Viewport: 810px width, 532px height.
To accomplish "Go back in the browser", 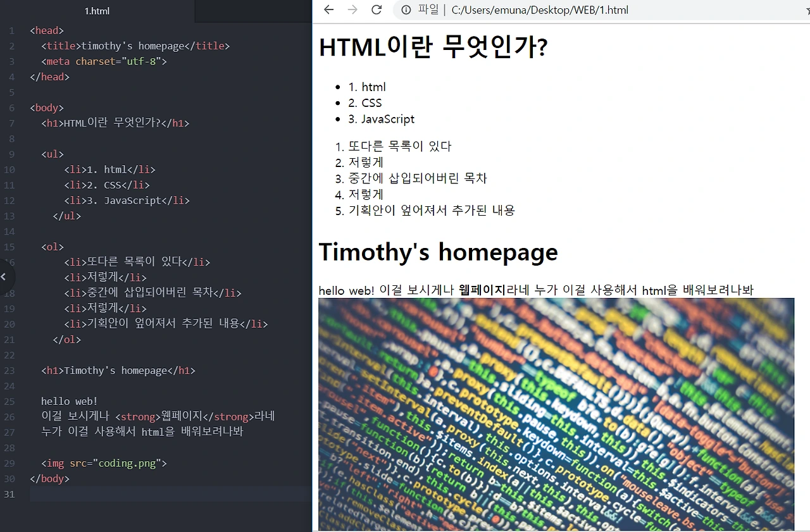I will click(328, 9).
